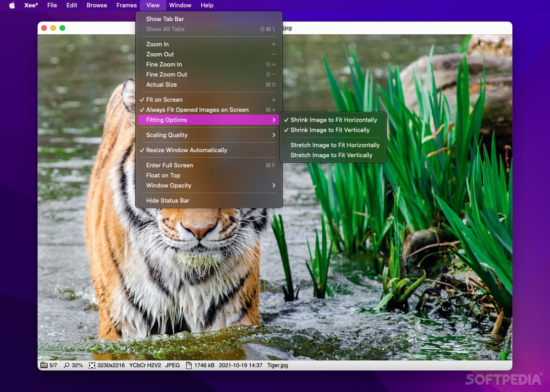Select Hide Status Bar
550x392 pixels.
tap(168, 200)
